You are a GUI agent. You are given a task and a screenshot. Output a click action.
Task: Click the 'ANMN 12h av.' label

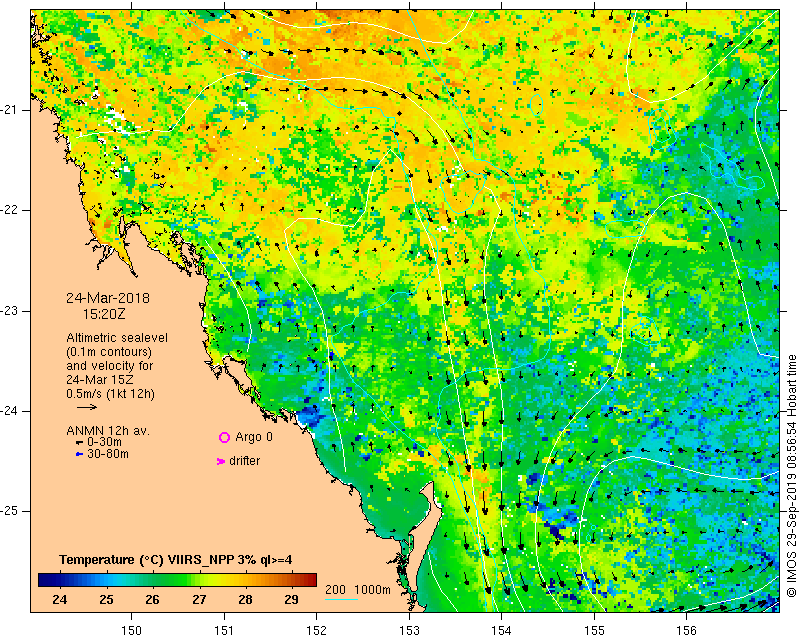pyautogui.click(x=108, y=431)
